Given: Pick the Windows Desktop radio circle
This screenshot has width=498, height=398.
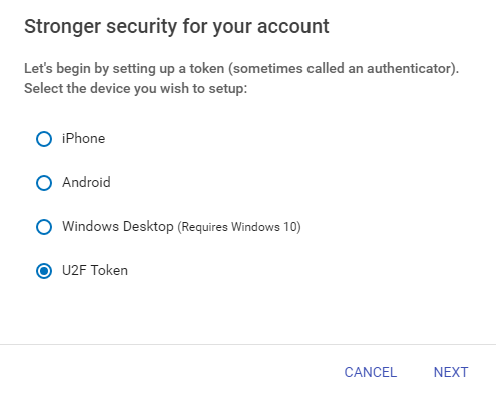Looking at the screenshot, I should [44, 227].
